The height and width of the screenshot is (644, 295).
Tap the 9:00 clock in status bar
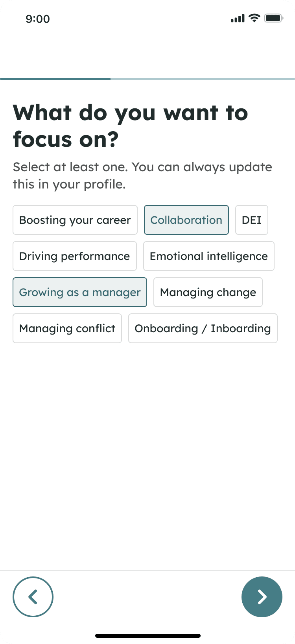(x=38, y=19)
